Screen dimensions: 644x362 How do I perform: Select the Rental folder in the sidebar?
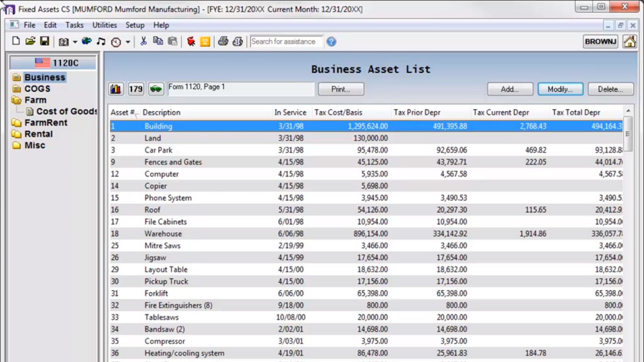pos(39,134)
